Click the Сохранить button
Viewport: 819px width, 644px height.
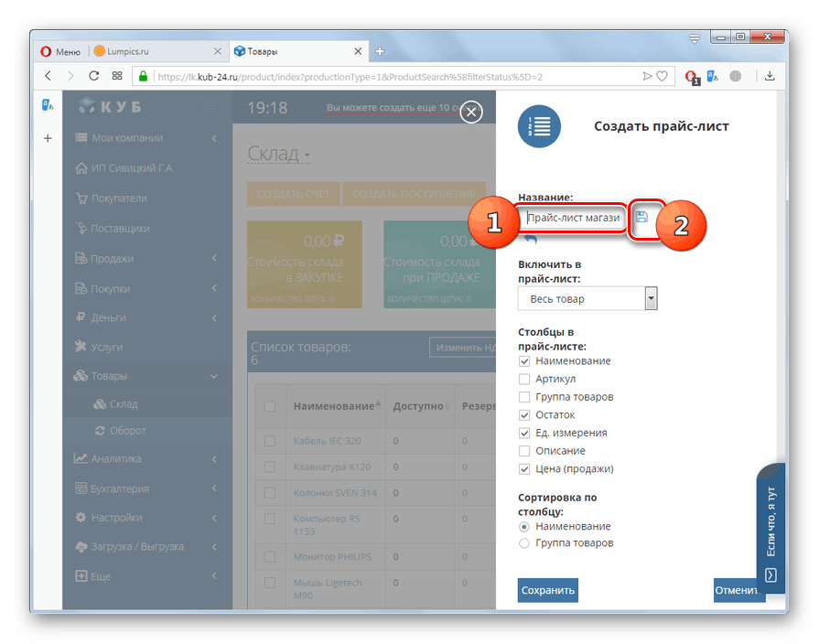click(x=548, y=590)
